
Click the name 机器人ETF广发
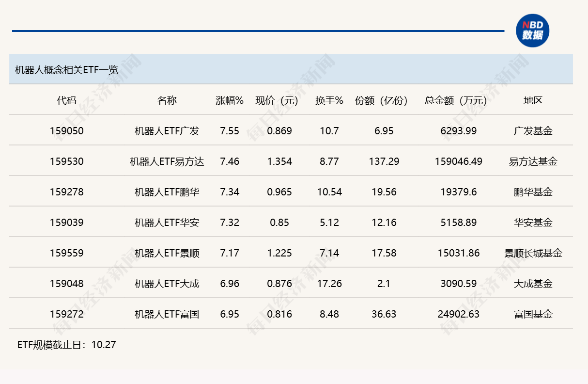click(167, 131)
